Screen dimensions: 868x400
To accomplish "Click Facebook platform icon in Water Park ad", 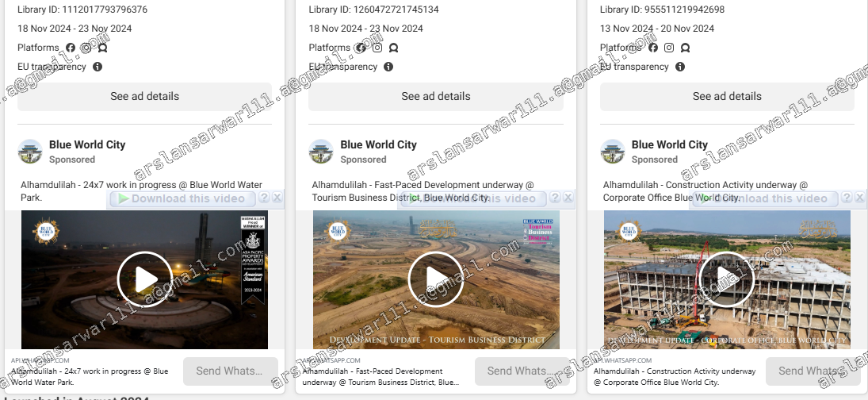I will coord(71,48).
